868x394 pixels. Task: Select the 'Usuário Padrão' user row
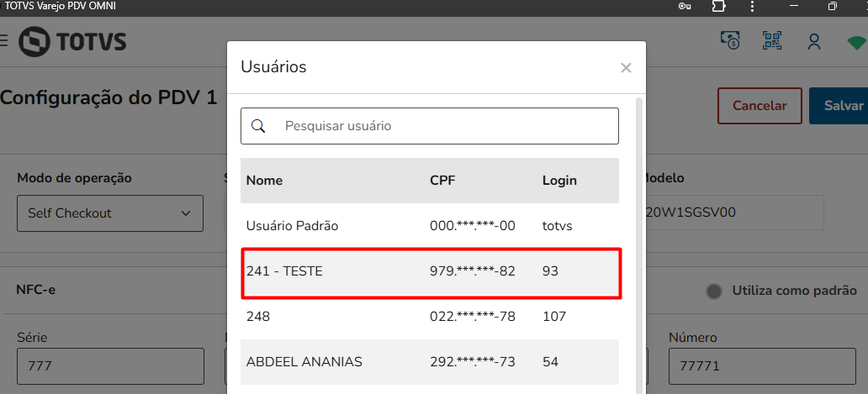(x=430, y=226)
